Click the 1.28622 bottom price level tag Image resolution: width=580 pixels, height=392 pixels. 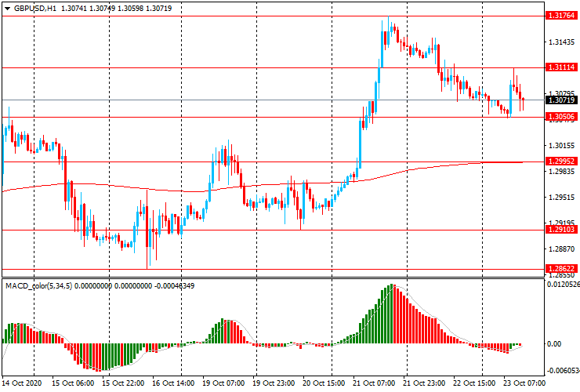561,268
